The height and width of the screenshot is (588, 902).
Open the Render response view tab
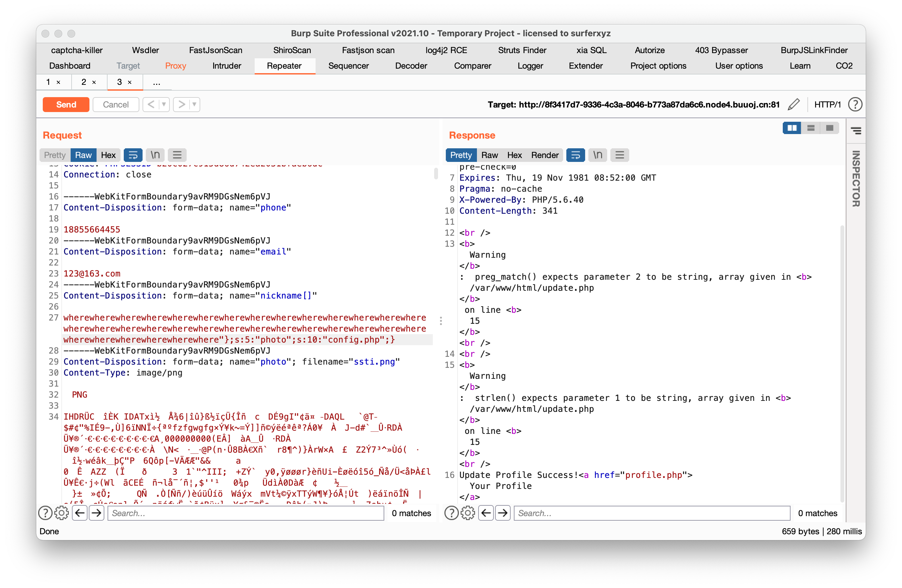coord(545,155)
